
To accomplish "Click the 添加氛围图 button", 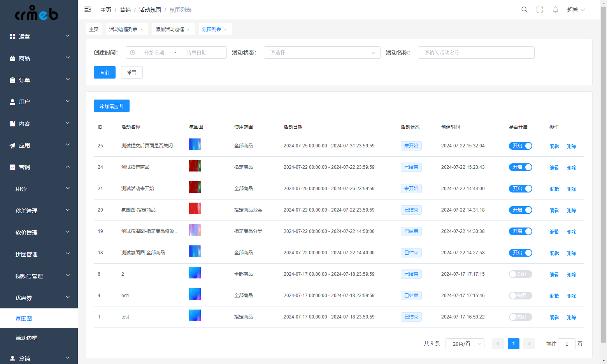I will pos(112,106).
